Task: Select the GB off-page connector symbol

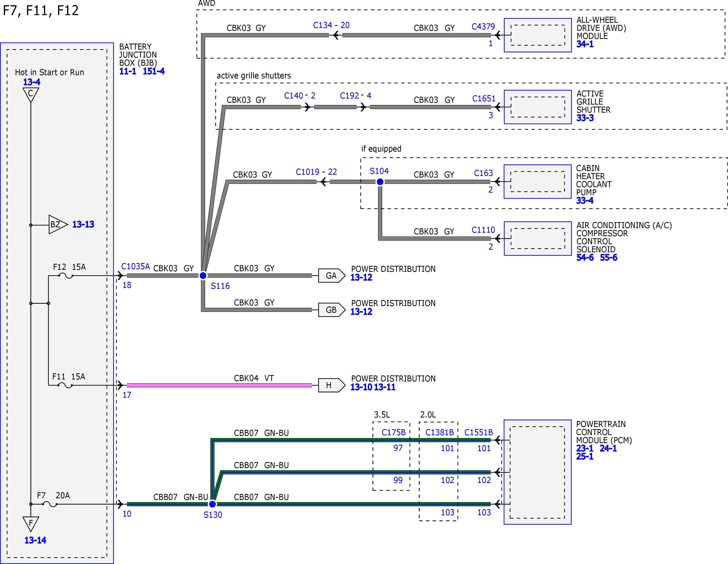Action: tap(332, 310)
